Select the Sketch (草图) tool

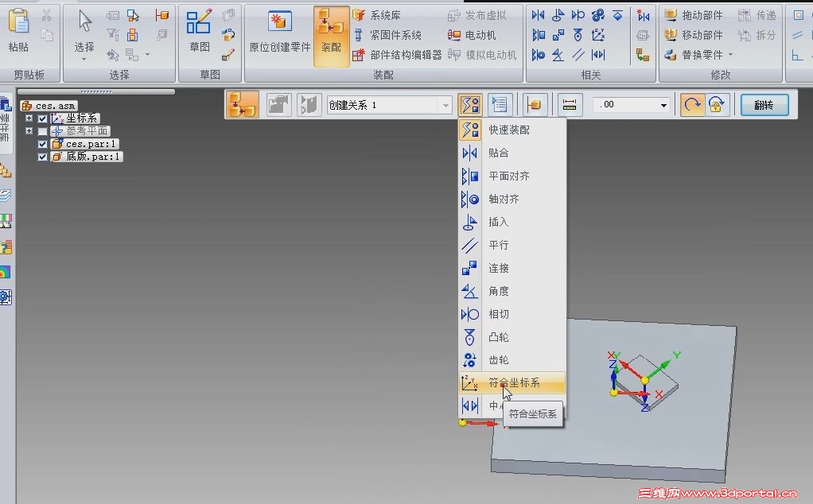coord(199,30)
